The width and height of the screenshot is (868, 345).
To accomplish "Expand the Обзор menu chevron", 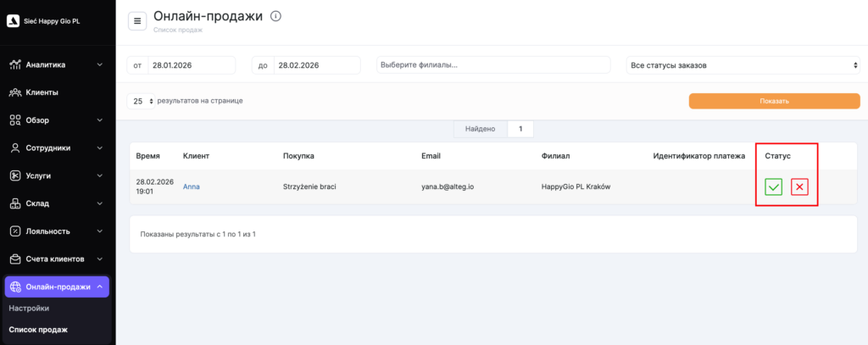I will click(x=100, y=120).
